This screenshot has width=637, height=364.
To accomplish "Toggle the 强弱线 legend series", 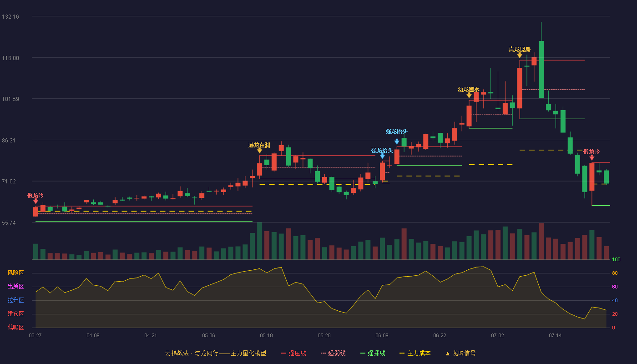I will click(333, 353).
